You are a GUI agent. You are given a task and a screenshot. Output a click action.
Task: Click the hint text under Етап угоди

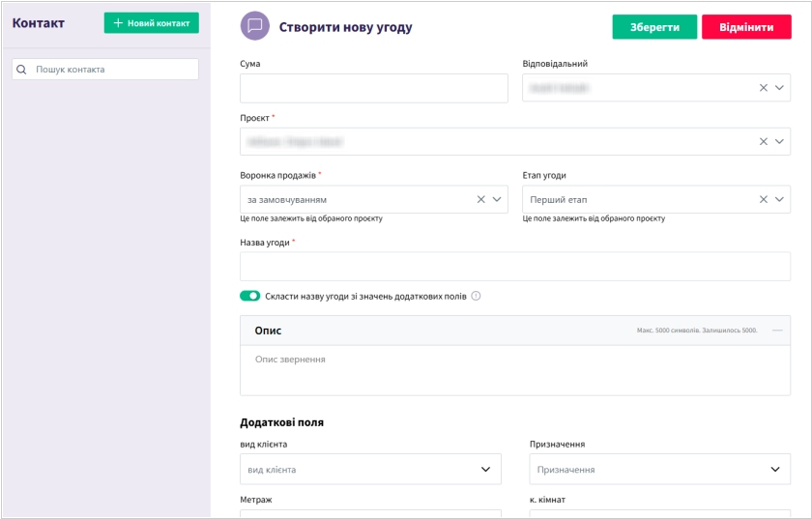pyautogui.click(x=594, y=218)
